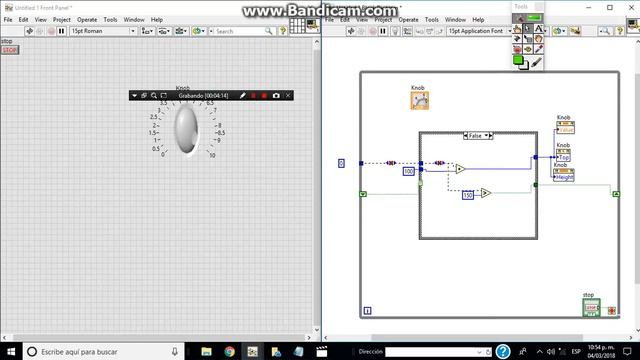Open File menu in Front Panel window
This screenshot has height=360, width=640.
(x=8, y=20)
